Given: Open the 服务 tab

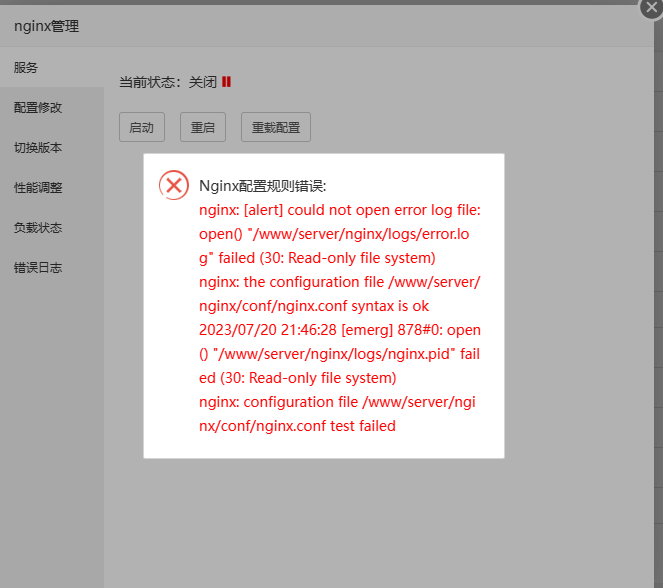Looking at the screenshot, I should 52,67.
